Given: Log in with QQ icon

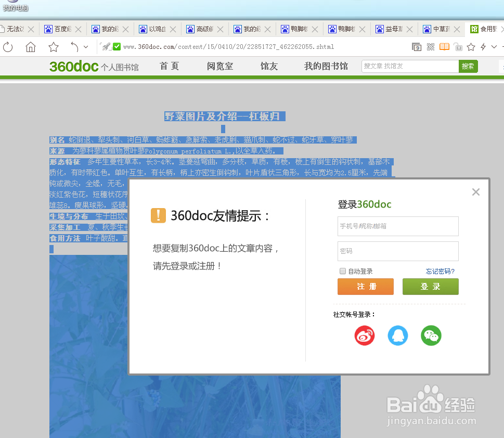Looking at the screenshot, I should pyautogui.click(x=397, y=336).
